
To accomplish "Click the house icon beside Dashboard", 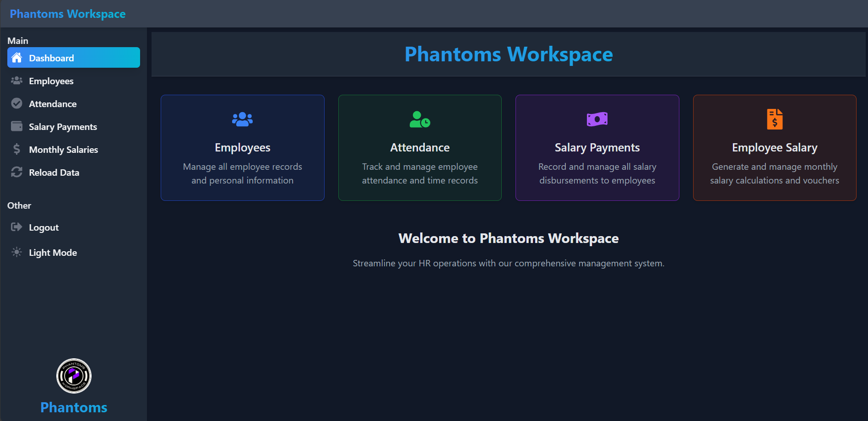I will [x=17, y=58].
